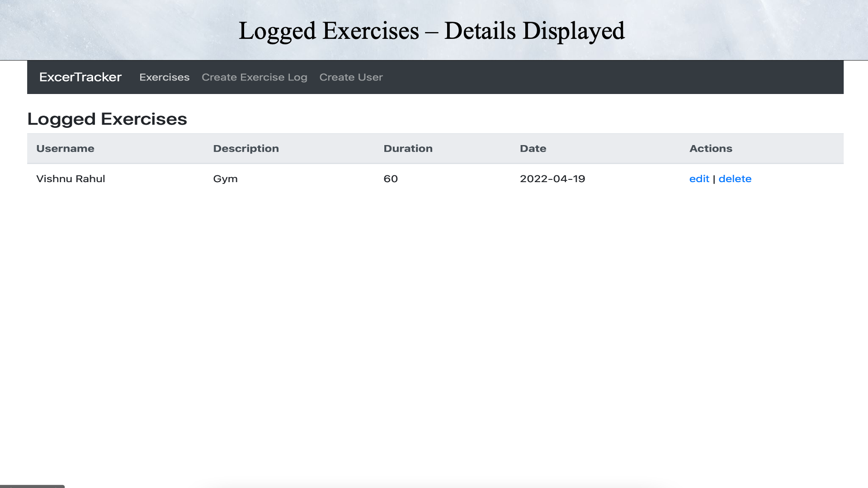Open the ExcerTracker brand home link

80,77
